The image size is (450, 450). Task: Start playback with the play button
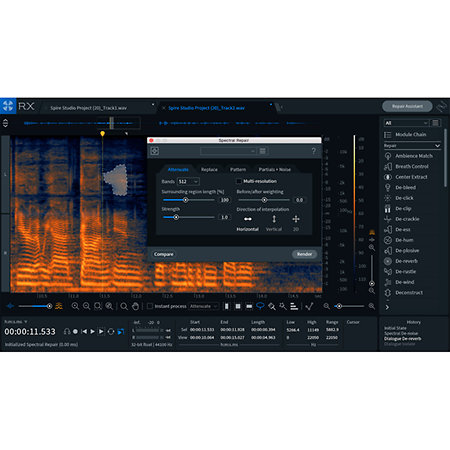92,332
